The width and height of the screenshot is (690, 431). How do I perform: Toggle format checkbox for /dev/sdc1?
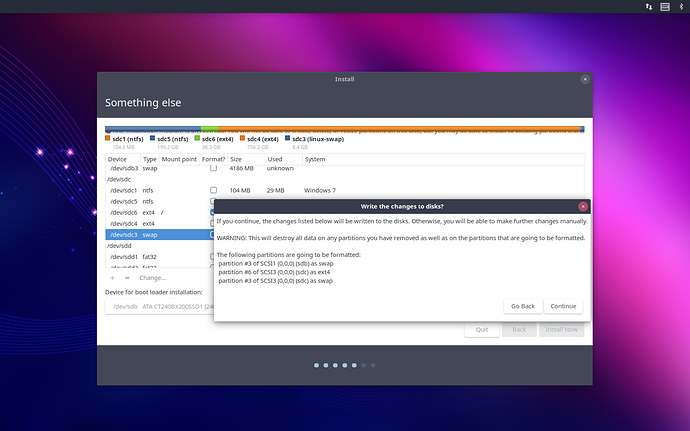(213, 190)
